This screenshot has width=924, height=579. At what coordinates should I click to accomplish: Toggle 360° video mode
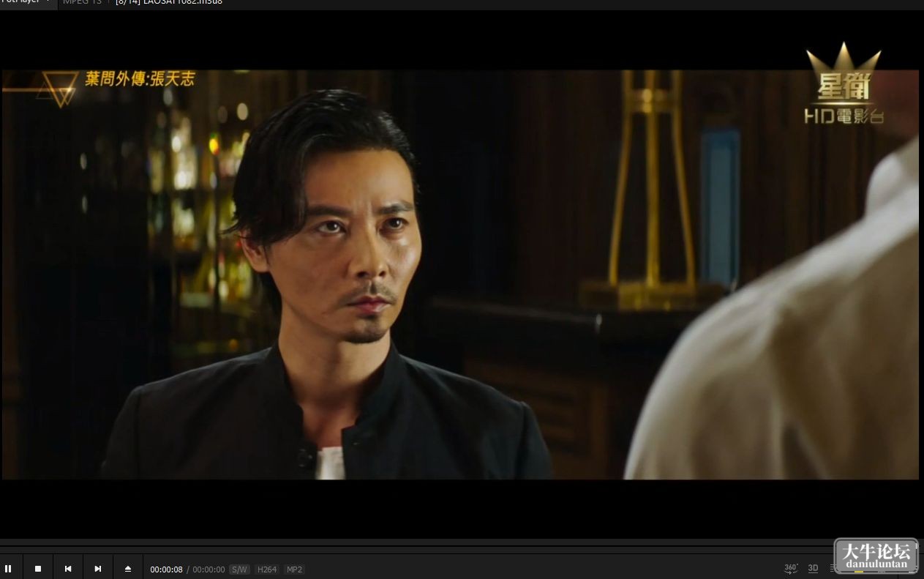point(791,569)
